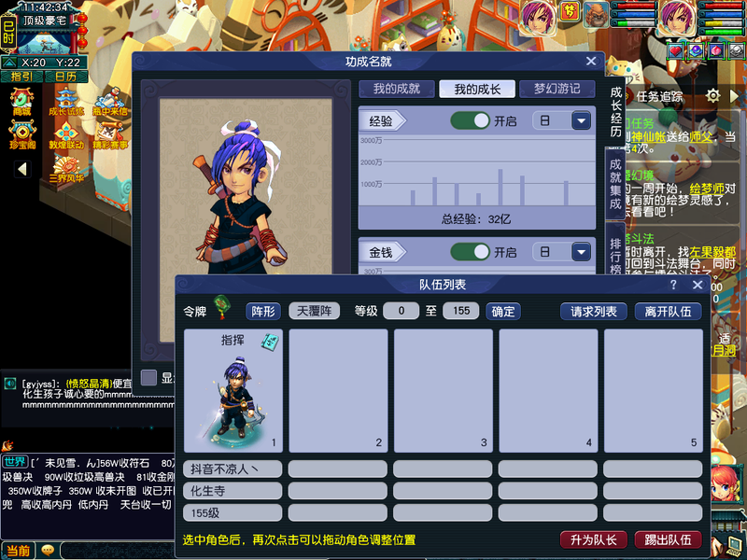Click the 155级 level field
This screenshot has width=747, height=560.
tap(233, 512)
